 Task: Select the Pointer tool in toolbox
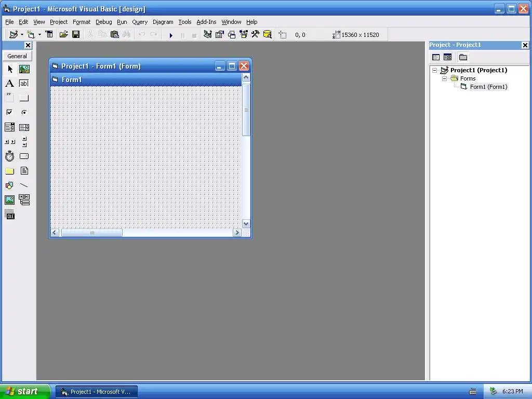(x=10, y=69)
